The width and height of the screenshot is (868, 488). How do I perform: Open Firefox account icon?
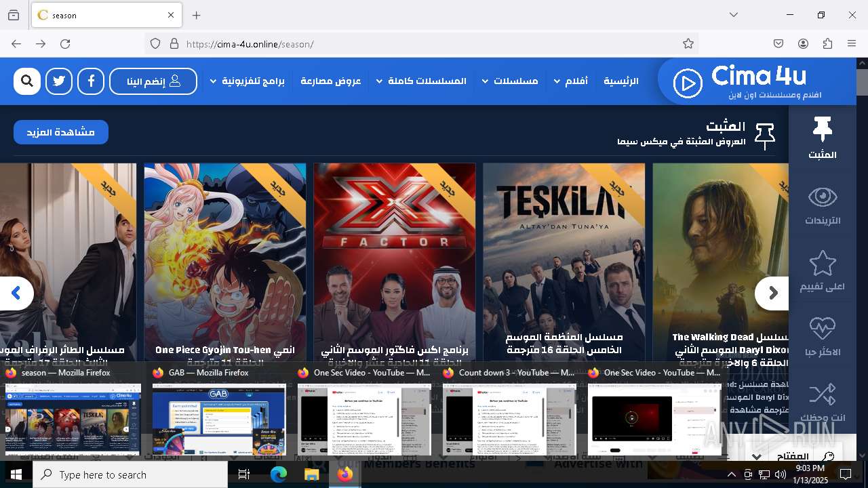coord(803,43)
